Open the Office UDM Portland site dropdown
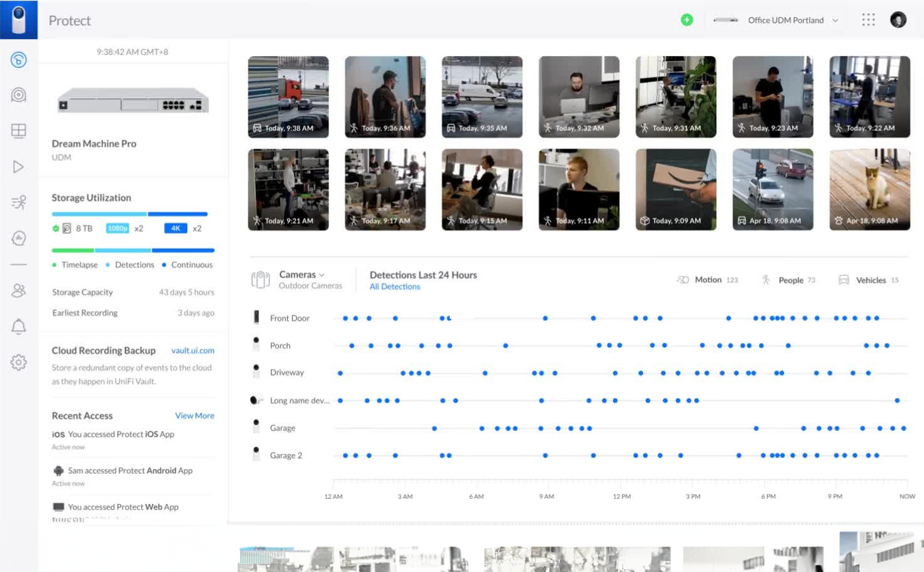The height and width of the screenshot is (572, 924). [776, 20]
